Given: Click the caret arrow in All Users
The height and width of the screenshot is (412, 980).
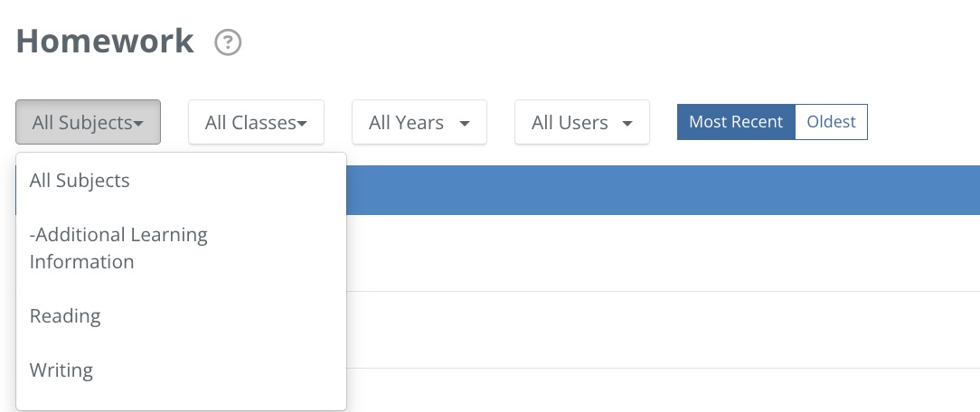Looking at the screenshot, I should tap(627, 123).
